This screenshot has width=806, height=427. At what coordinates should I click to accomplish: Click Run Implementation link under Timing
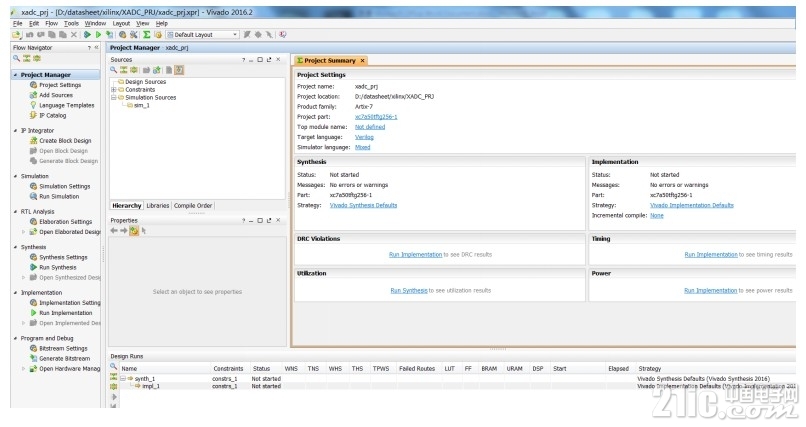pos(711,254)
